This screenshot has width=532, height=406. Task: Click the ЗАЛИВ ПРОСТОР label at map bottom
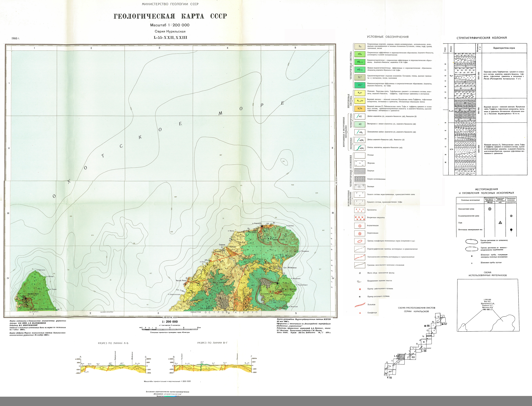click(107, 312)
